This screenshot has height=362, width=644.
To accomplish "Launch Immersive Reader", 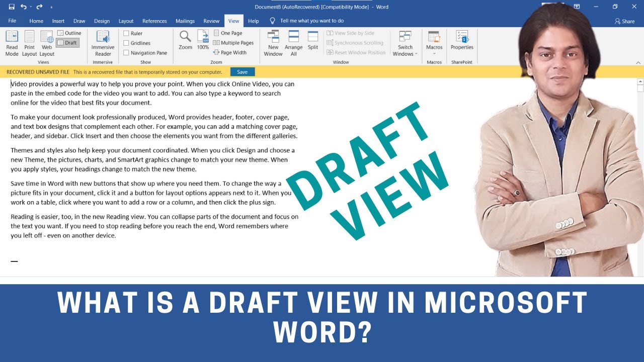I will point(103,43).
